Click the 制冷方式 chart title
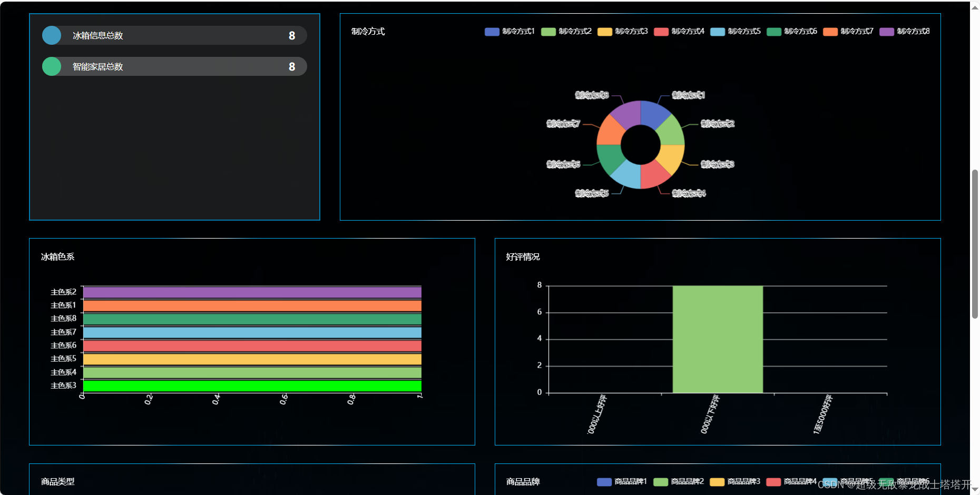 tap(368, 32)
